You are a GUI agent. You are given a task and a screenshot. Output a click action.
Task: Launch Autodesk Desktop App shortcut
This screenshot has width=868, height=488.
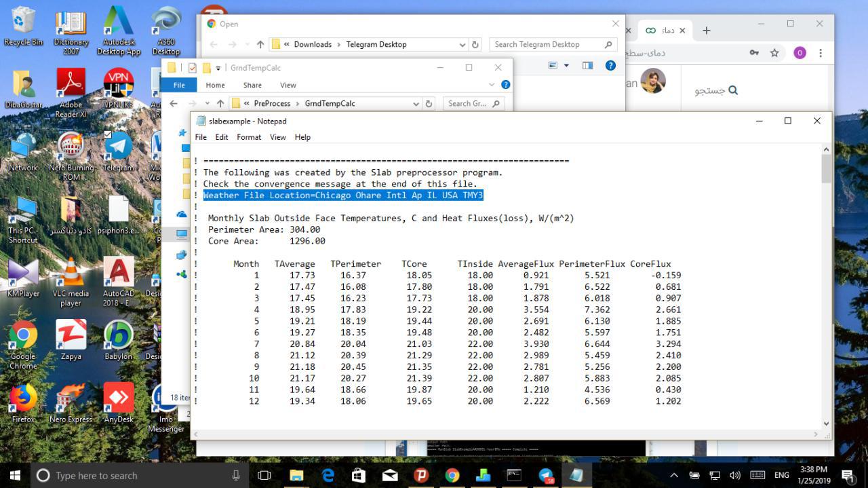(119, 31)
